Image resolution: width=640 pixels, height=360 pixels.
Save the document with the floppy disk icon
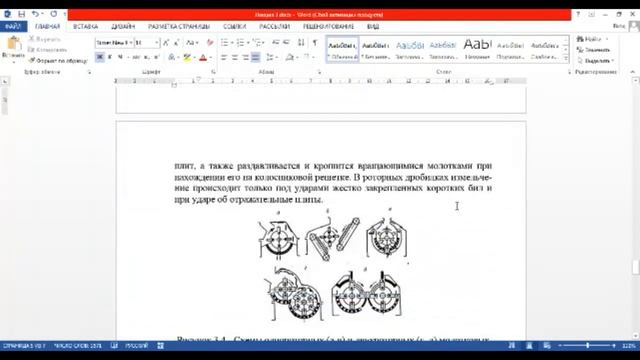point(21,14)
